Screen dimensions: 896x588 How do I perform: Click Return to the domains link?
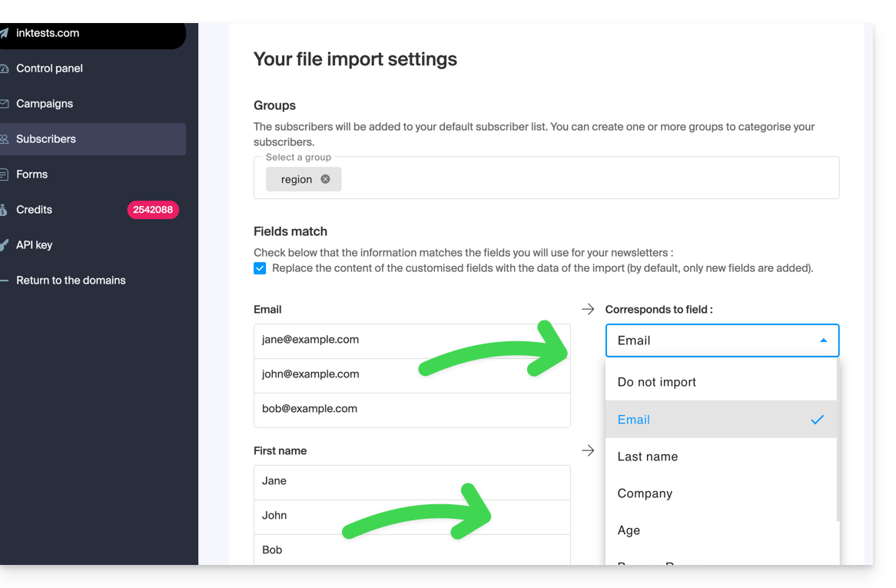click(71, 281)
